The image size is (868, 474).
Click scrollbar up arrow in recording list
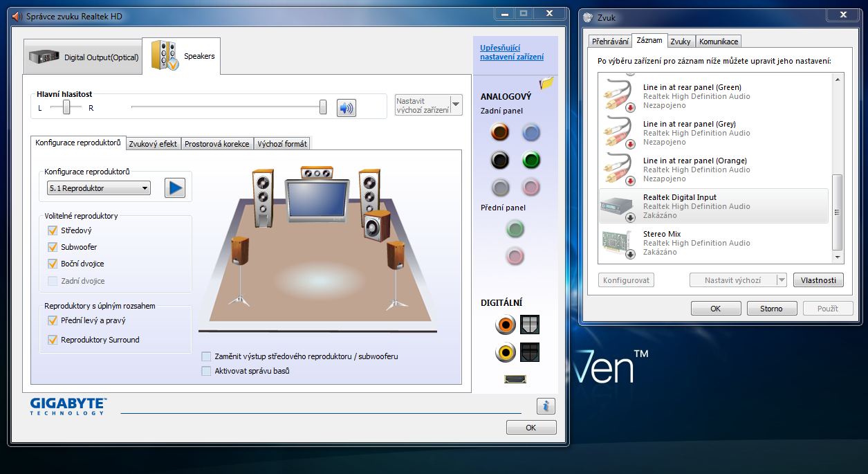pyautogui.click(x=838, y=80)
